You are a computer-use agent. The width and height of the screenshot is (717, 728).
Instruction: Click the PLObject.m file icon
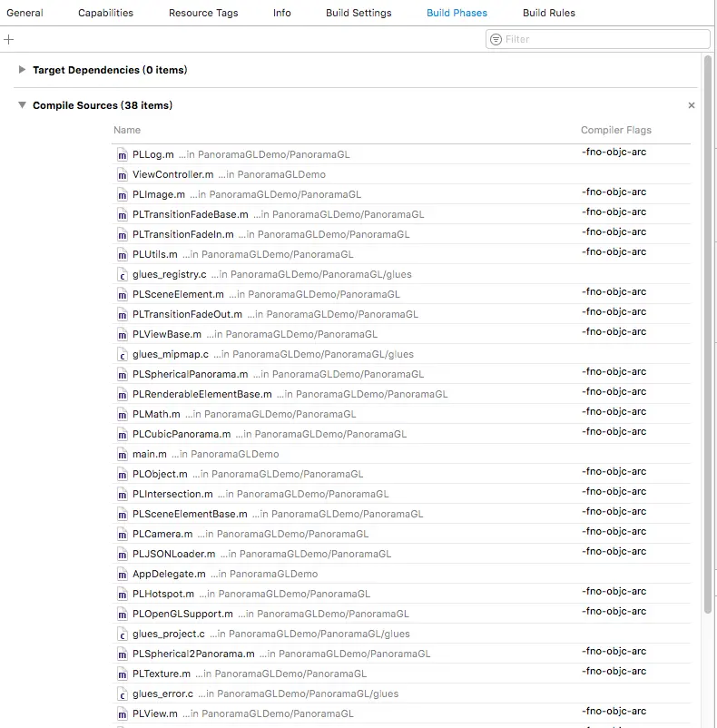click(122, 475)
